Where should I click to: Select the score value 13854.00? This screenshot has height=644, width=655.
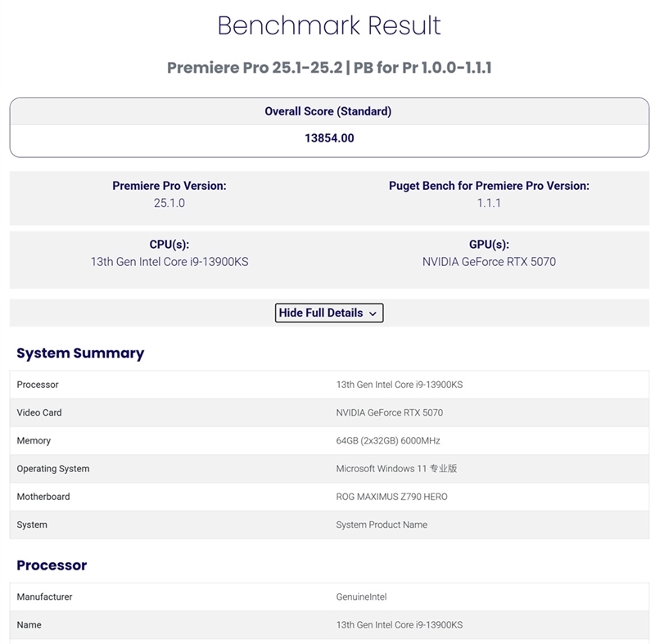tap(329, 138)
